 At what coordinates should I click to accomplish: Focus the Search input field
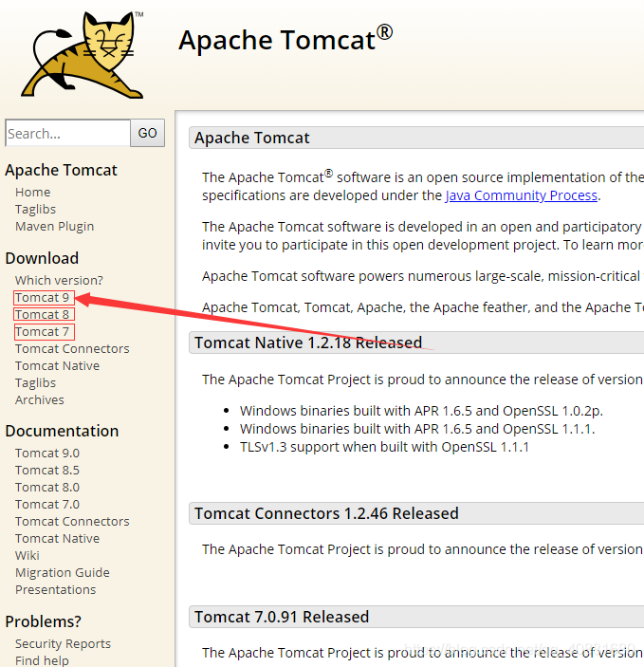pos(67,134)
